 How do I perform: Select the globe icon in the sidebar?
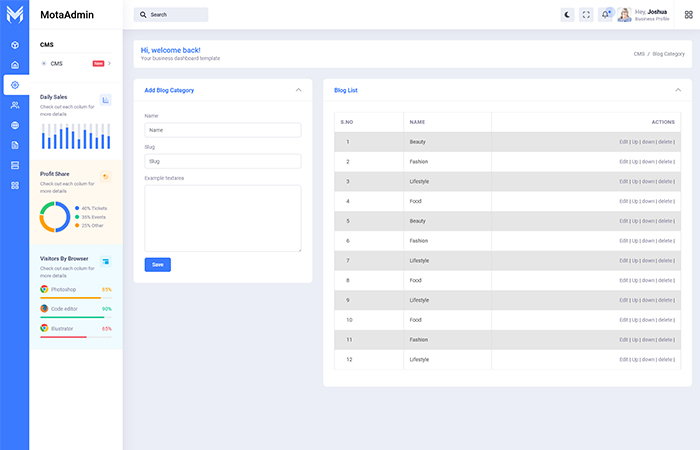[x=15, y=125]
